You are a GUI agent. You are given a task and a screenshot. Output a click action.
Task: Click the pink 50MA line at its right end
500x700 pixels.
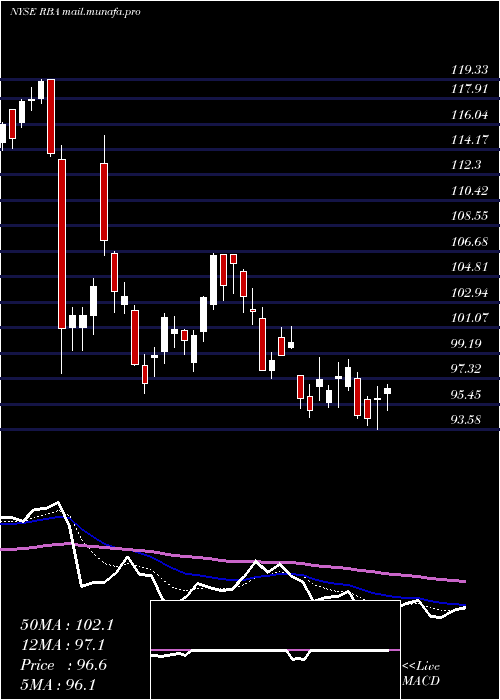[462, 581]
